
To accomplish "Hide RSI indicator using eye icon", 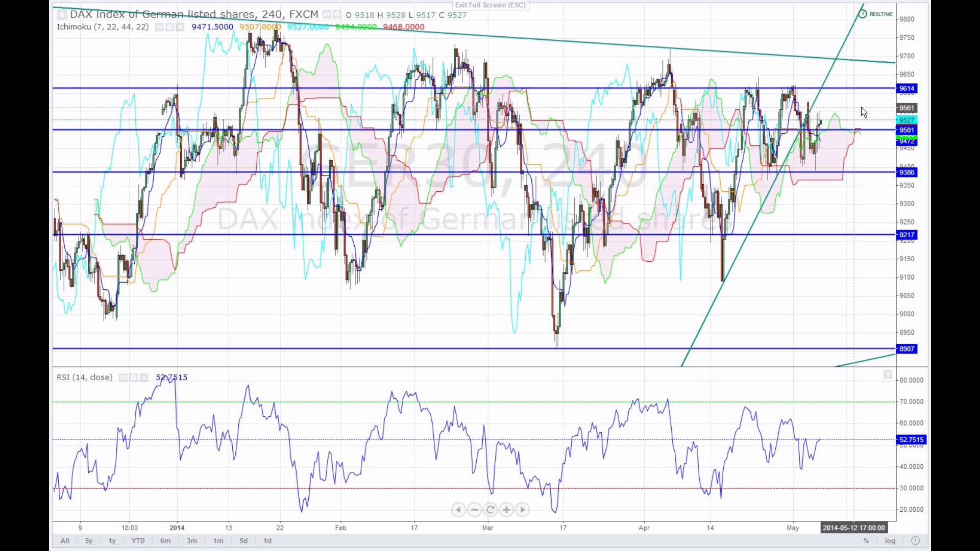I will (123, 378).
